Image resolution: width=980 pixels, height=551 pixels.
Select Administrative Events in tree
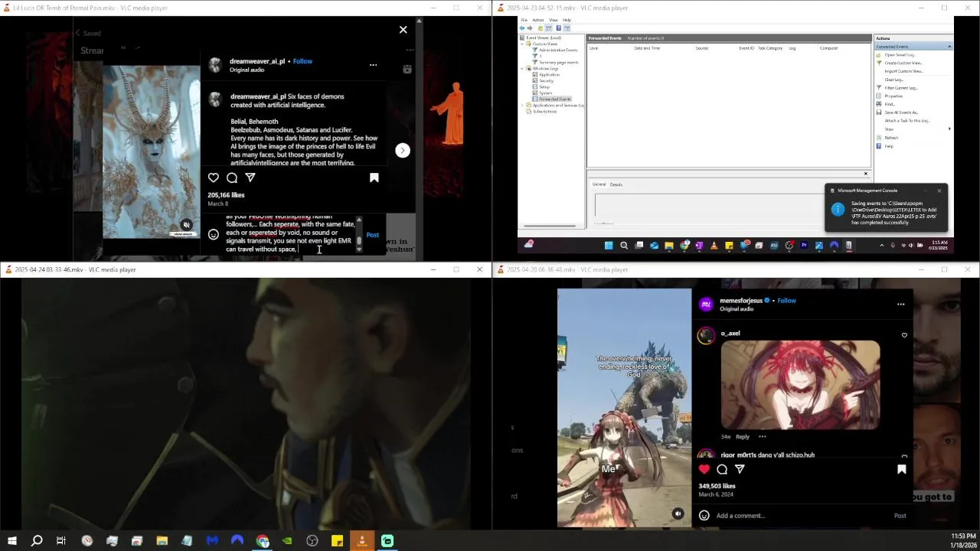point(558,50)
